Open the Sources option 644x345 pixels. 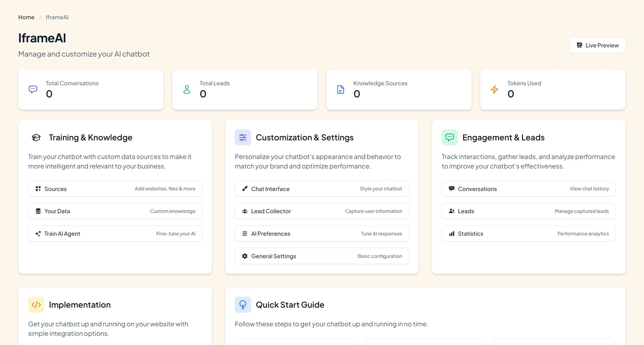pyautogui.click(x=115, y=189)
